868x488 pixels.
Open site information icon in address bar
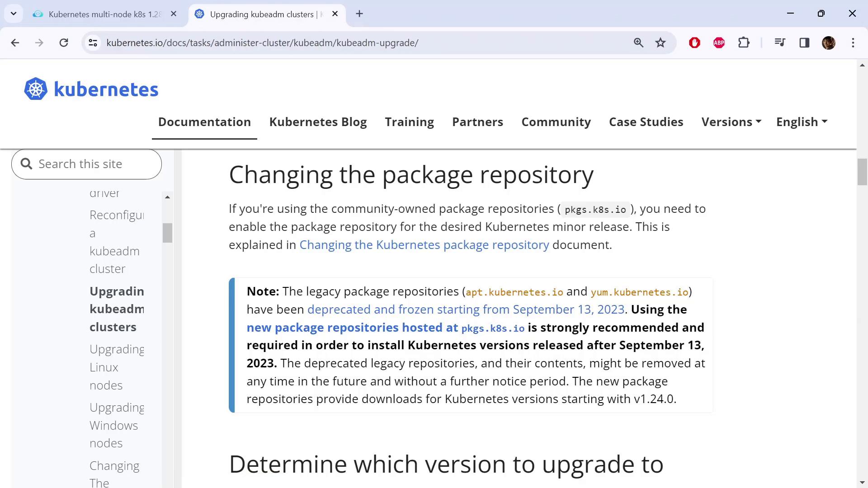[93, 43]
